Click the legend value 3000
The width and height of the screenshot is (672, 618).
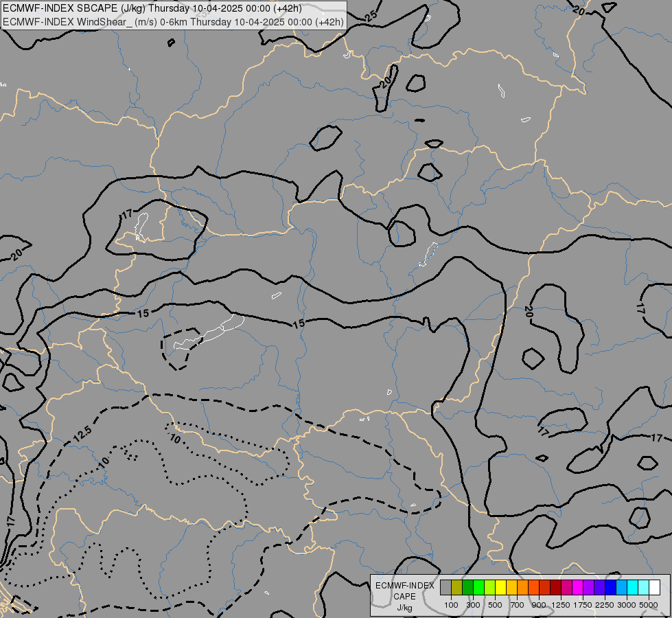click(x=627, y=605)
